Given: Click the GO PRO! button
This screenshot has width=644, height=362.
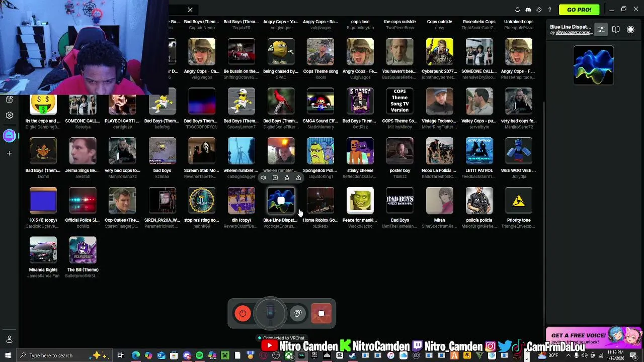Looking at the screenshot, I should point(579,10).
